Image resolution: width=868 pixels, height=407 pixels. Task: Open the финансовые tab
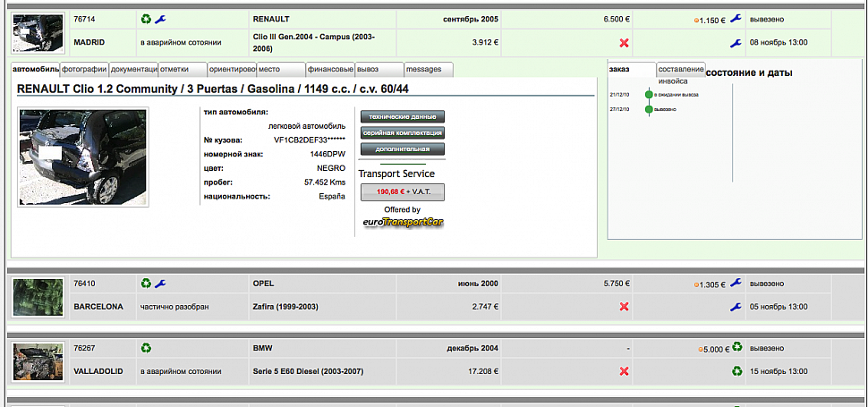tap(330, 69)
